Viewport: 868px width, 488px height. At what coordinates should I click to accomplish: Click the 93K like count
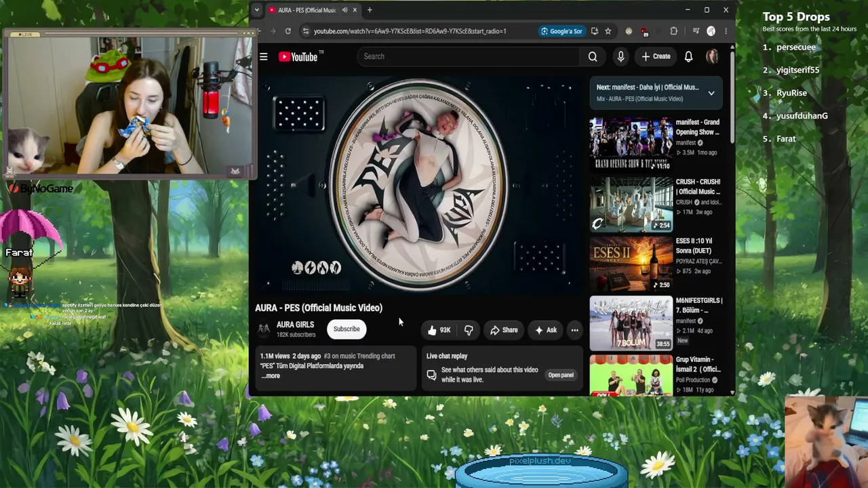click(445, 330)
